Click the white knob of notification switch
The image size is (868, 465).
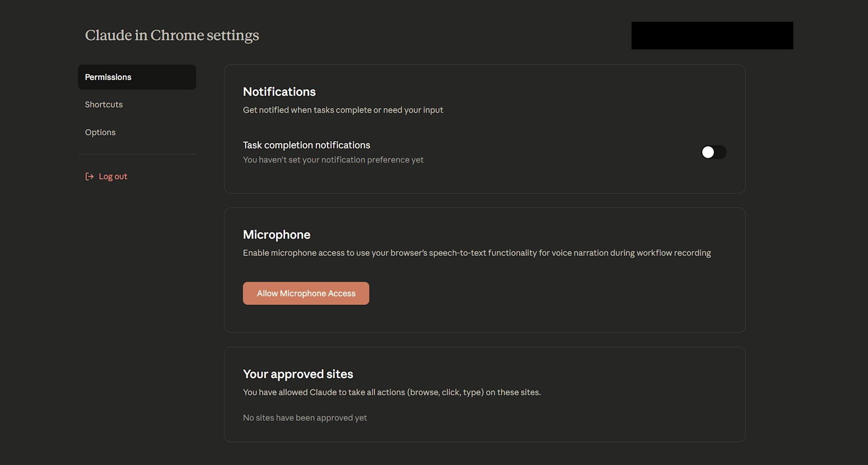708,152
